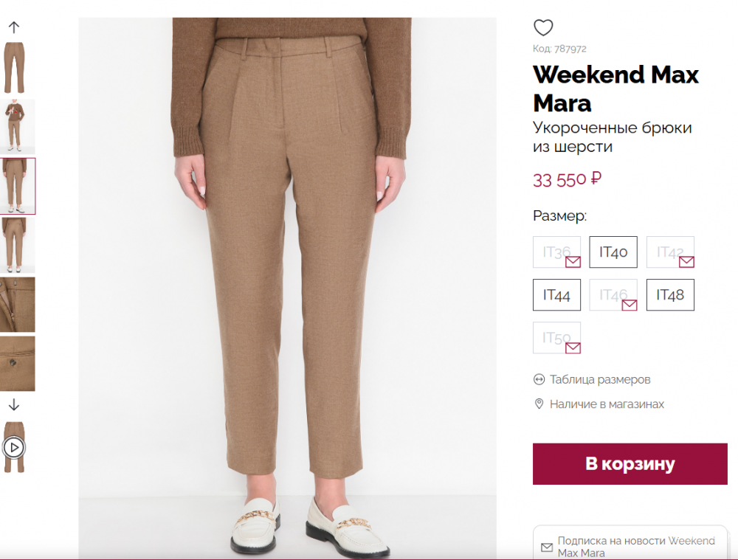Viewport: 738px width, 560px height.
Task: Click the down arrow below thumbnails
Action: [x=15, y=404]
